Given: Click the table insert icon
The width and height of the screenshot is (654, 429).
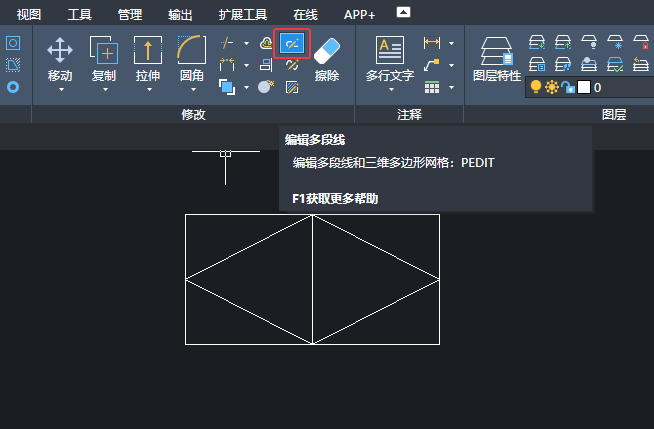Looking at the screenshot, I should (432, 87).
